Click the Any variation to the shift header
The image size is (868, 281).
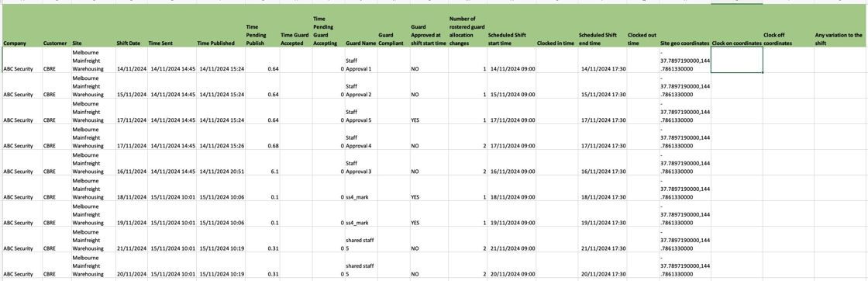(840, 26)
